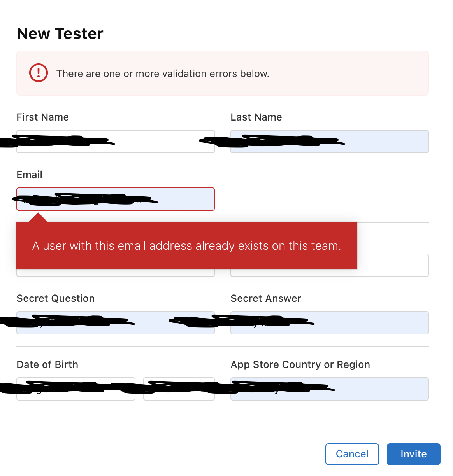Click the Date of Birth label
The width and height of the screenshot is (453, 476).
(47, 364)
